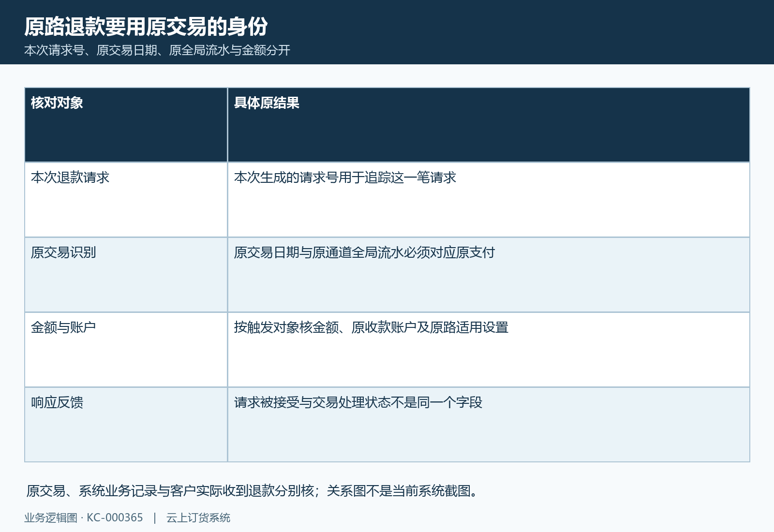Click the footer text 业务逻辑图 · KC-000365
Image resolution: width=774 pixels, height=532 pixels.
point(84,517)
